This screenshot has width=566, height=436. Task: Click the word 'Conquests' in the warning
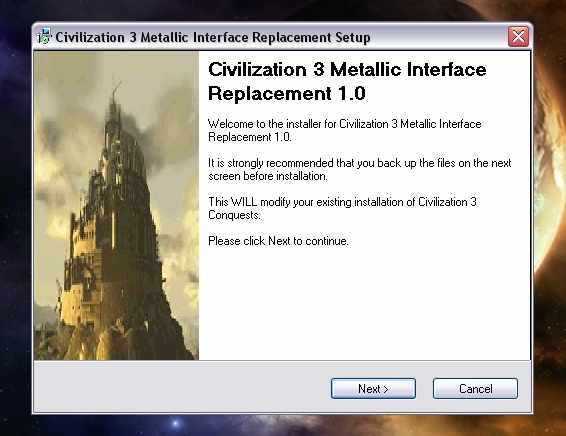coord(234,215)
